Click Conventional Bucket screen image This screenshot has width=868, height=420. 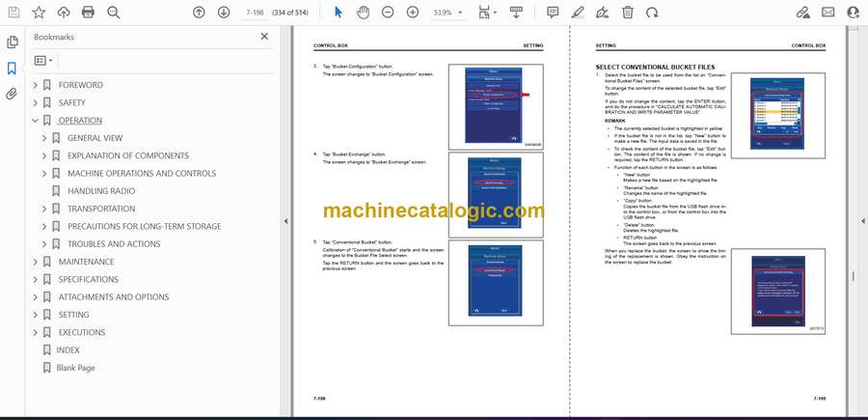point(496,283)
